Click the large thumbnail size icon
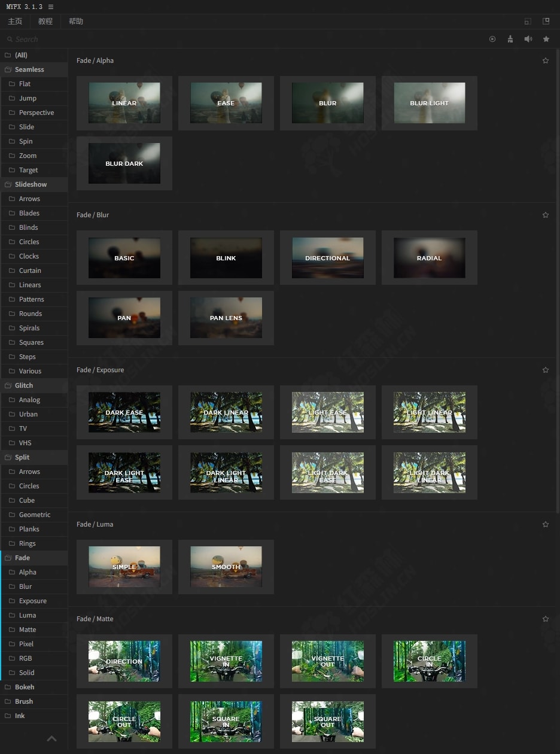 pyautogui.click(x=546, y=22)
